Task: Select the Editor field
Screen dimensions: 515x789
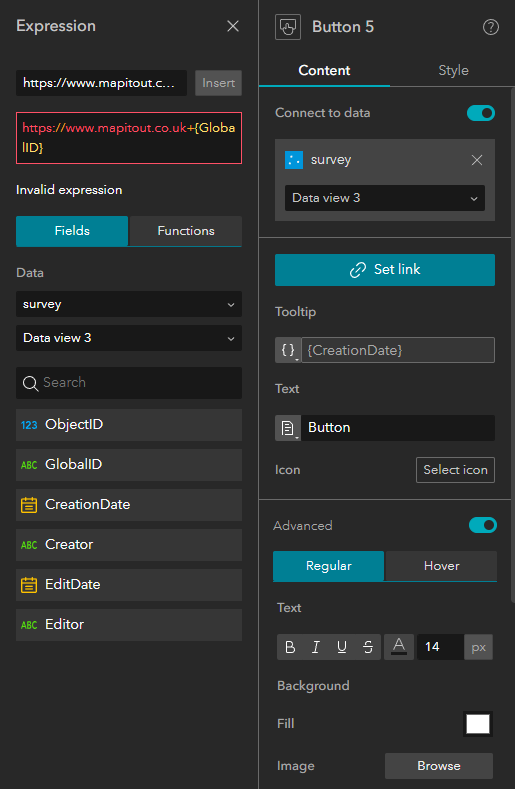Action: 129,625
